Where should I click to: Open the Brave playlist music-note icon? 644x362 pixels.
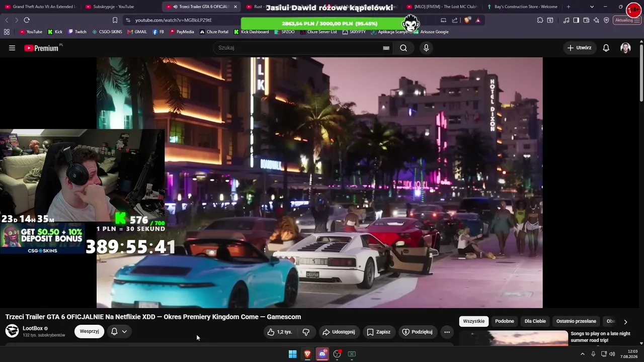(x=567, y=20)
